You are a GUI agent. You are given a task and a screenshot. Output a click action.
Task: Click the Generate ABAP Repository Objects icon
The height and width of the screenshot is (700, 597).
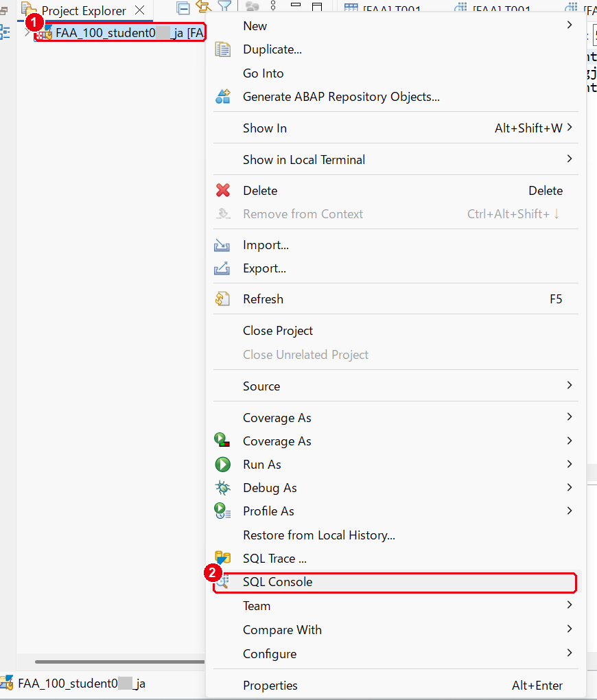coord(223,97)
